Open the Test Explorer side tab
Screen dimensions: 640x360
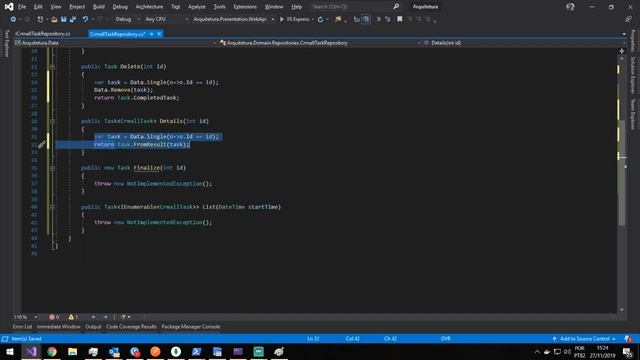click(7, 43)
